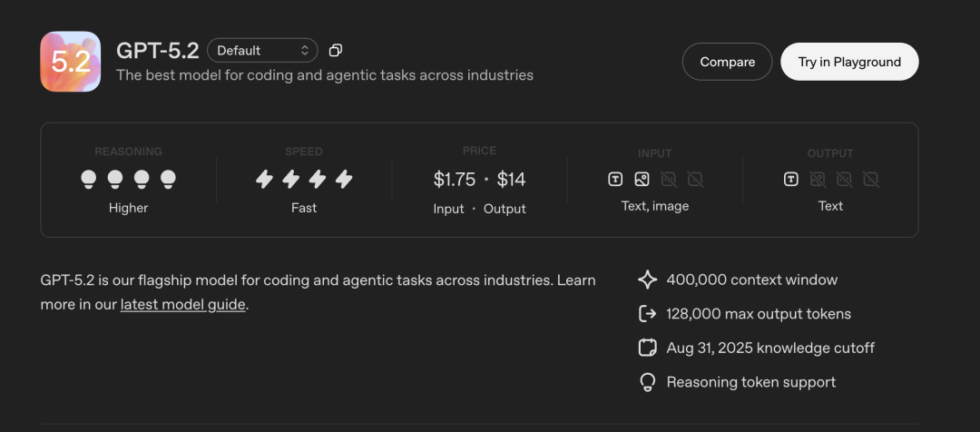Click Try in Playground button

click(849, 62)
